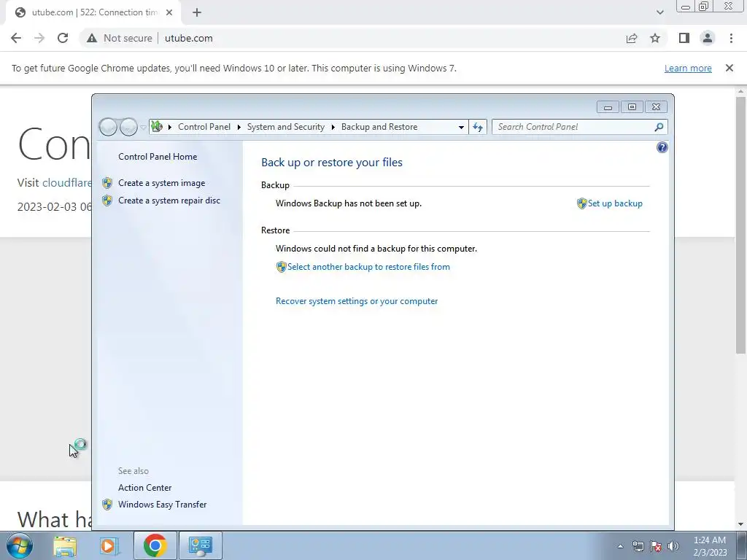This screenshot has width=747, height=560.
Task: Go back in Control Panel navigation
Action: 109,127
